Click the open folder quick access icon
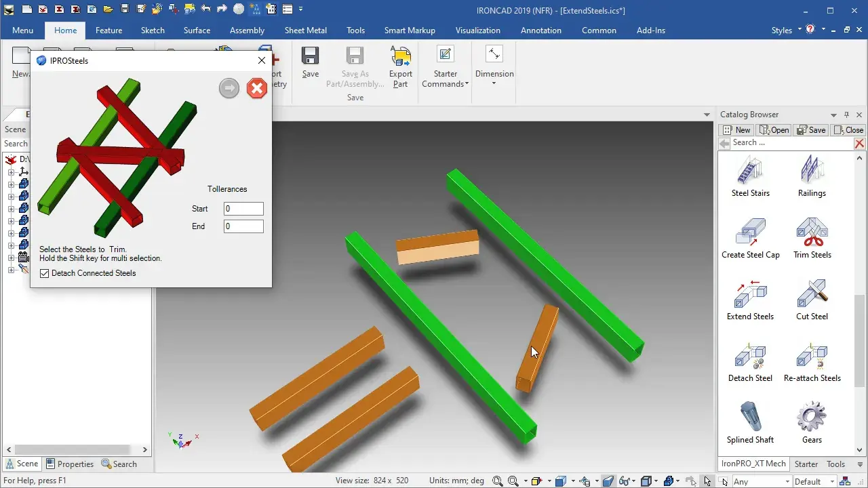The width and height of the screenshot is (868, 488). point(108,9)
